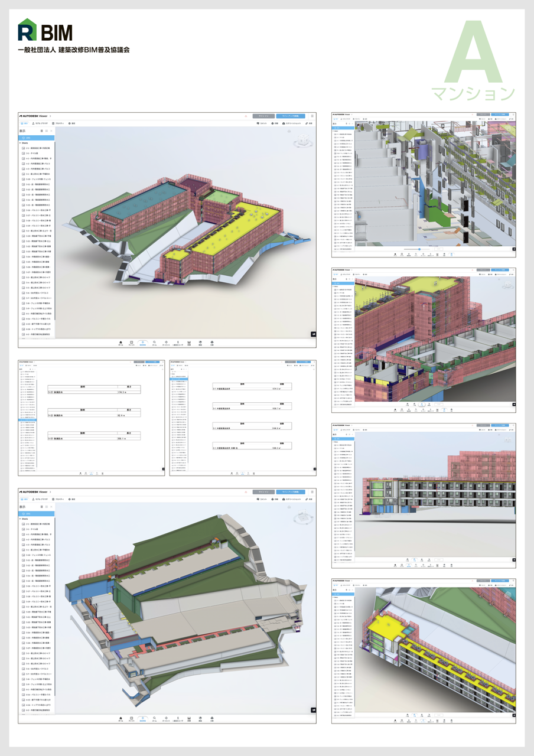Collapse the Sheets section in the Views panel
Screen dimensions: 534x756
pyautogui.click(x=20, y=142)
